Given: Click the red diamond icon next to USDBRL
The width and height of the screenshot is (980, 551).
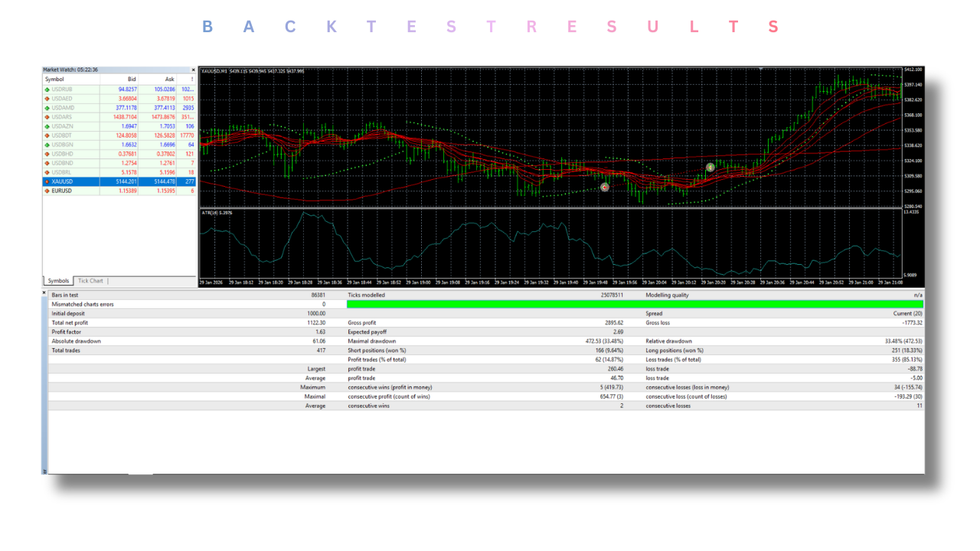Looking at the screenshot, I should (47, 172).
